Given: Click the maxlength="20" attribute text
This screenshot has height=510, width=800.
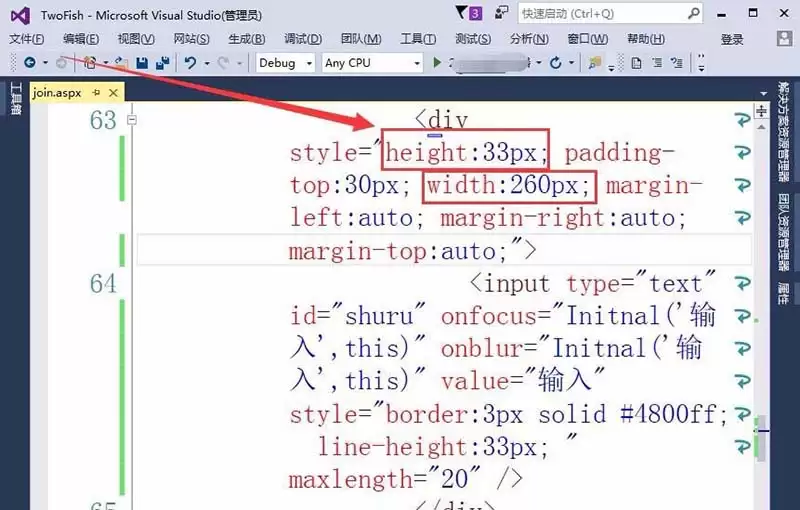Looking at the screenshot, I should (385, 479).
